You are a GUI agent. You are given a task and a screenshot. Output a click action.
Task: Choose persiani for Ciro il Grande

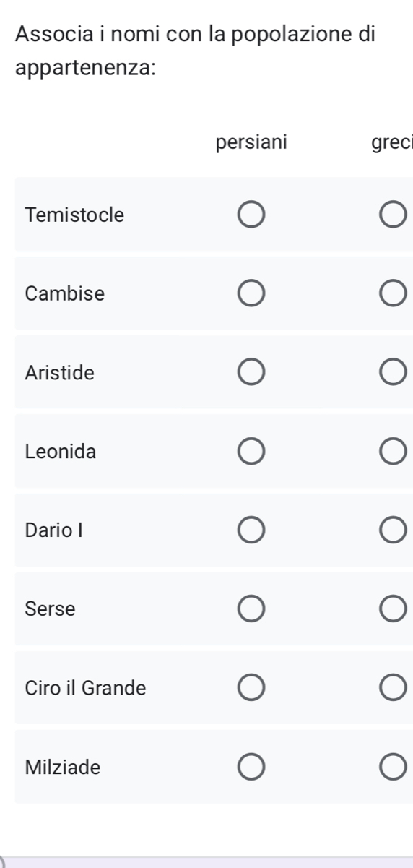tap(251, 688)
